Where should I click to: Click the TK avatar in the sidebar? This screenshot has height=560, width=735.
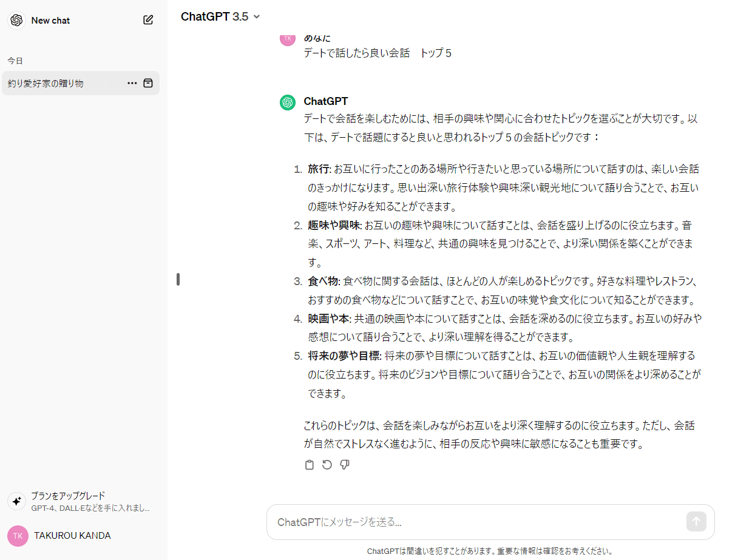click(18, 536)
